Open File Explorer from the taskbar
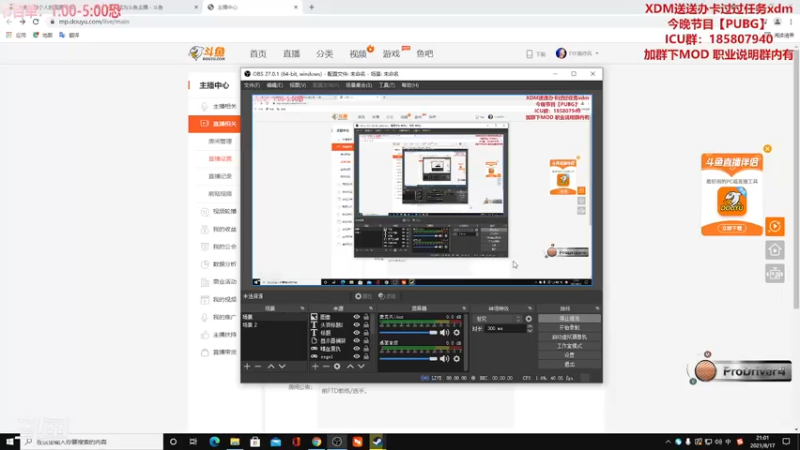 coord(235,442)
